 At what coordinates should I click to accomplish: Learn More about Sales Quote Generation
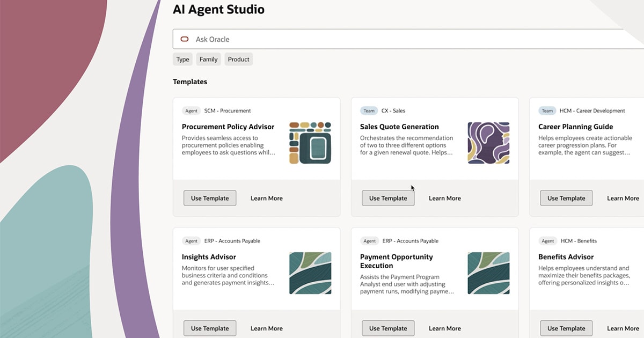(x=445, y=198)
